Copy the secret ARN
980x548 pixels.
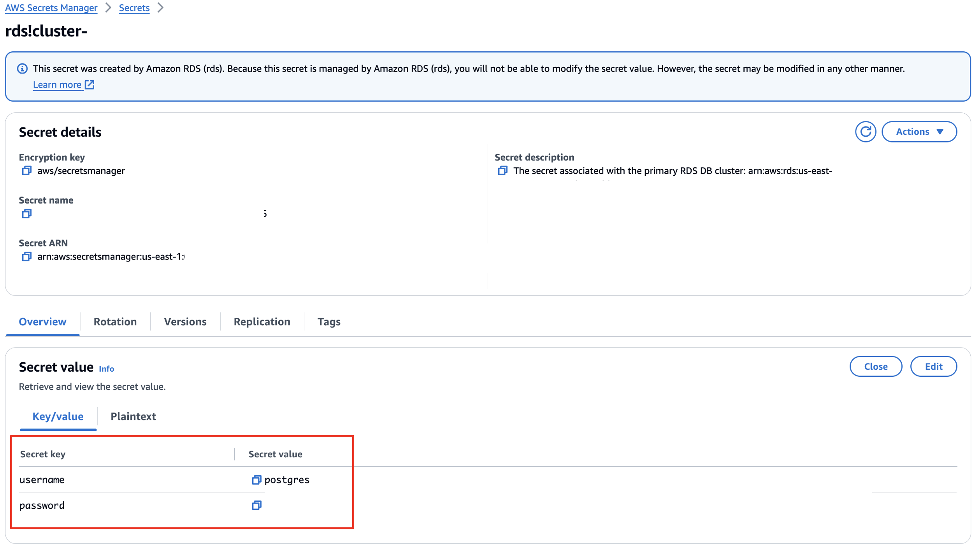tap(26, 257)
